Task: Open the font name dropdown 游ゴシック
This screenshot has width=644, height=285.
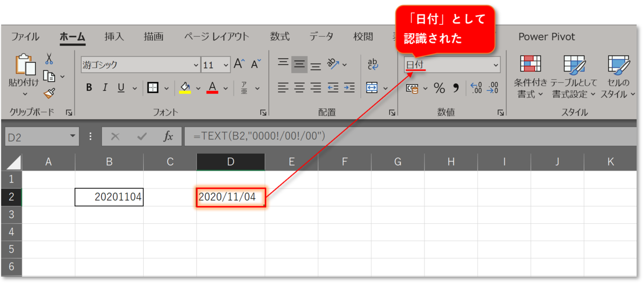Action: point(196,65)
